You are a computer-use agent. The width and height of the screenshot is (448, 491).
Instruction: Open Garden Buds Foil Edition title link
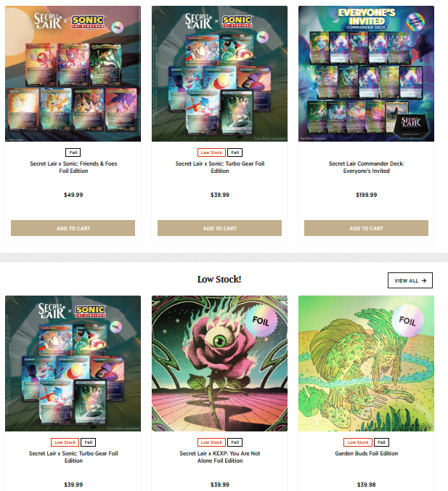click(366, 453)
